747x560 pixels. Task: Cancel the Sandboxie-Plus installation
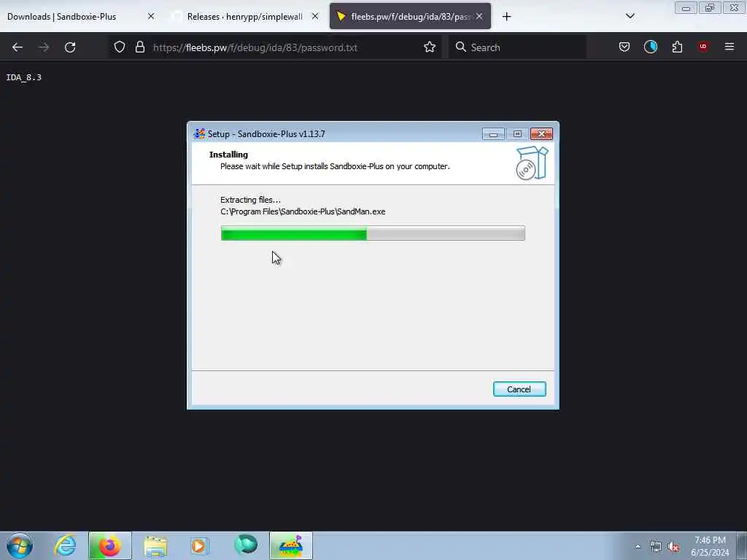coord(519,389)
